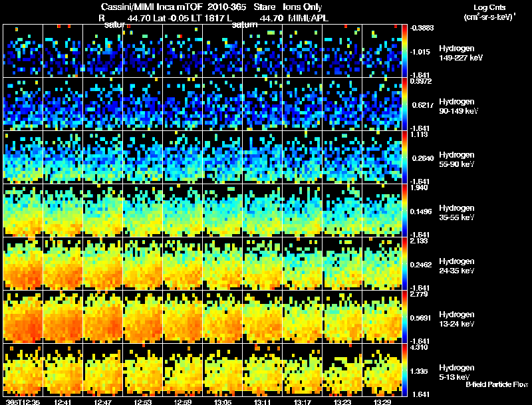
Task: Click the color bar for the 35-55 keV row
Action: 404,211
